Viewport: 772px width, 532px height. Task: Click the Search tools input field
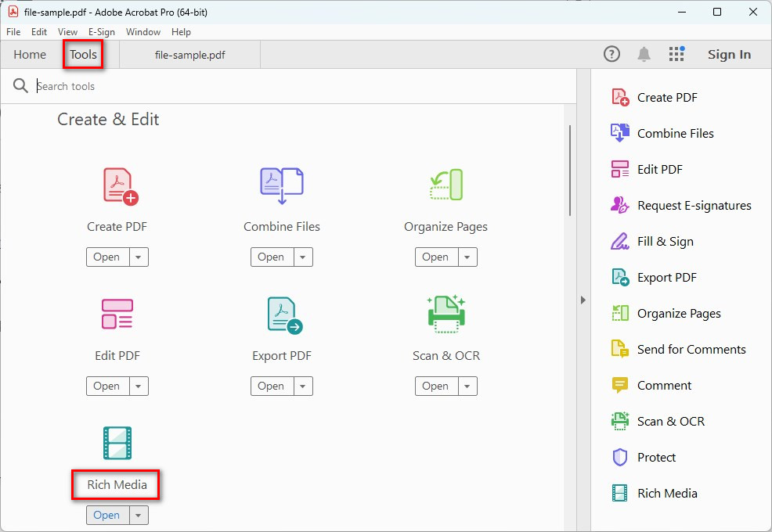298,86
